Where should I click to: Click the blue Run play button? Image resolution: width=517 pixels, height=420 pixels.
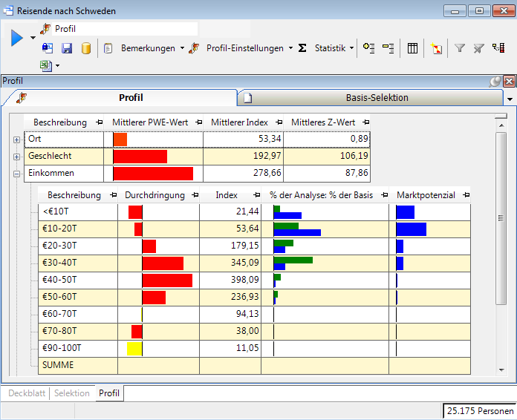(x=16, y=38)
